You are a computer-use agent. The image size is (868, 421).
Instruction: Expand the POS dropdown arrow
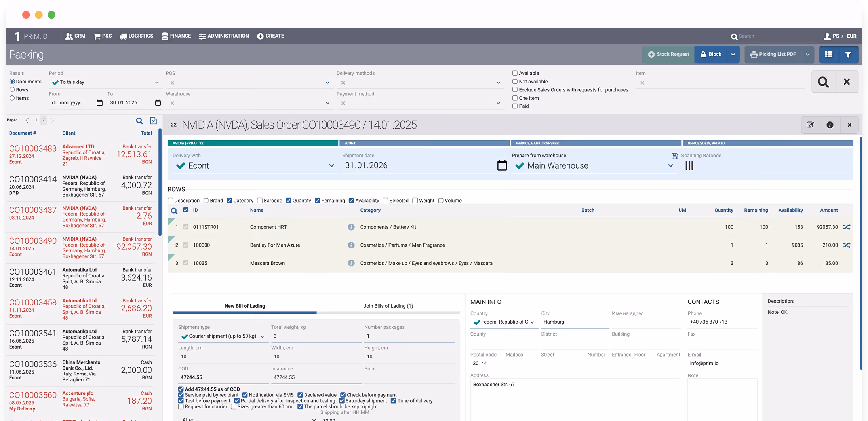point(327,83)
